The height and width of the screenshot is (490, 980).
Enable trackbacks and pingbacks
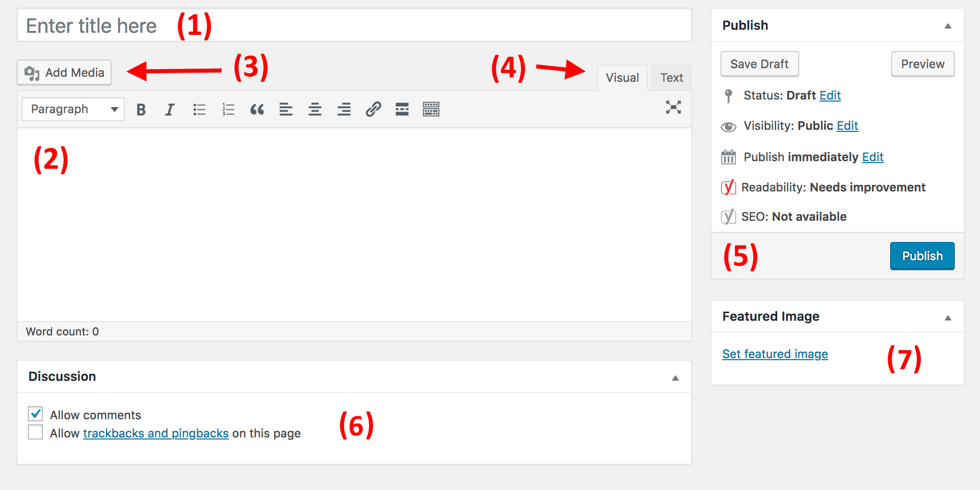35,432
